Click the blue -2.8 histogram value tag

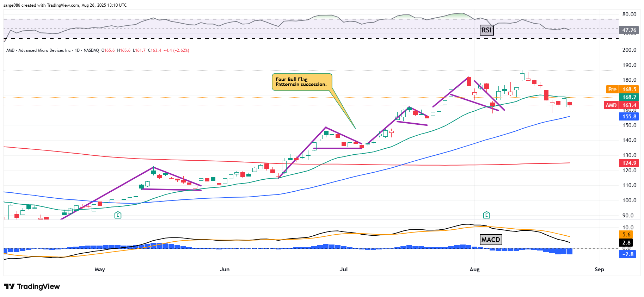(627, 254)
